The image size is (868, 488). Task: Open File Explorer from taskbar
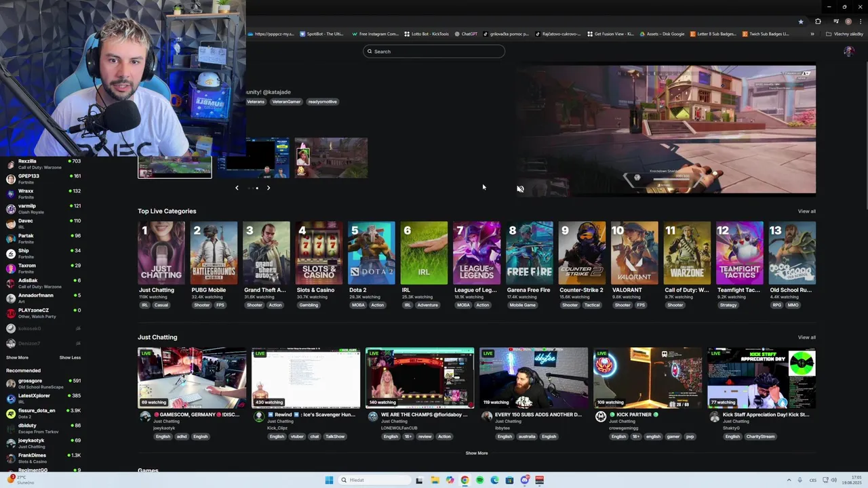(435, 480)
